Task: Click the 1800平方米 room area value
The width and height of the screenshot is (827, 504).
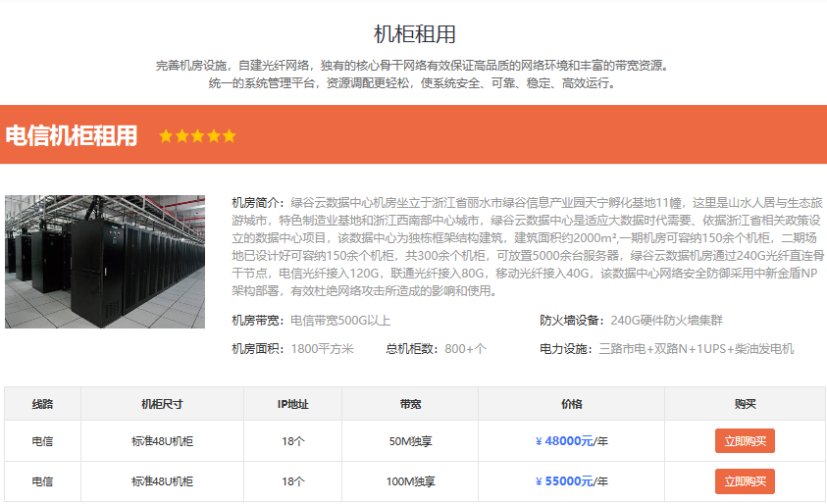Action: (x=322, y=348)
